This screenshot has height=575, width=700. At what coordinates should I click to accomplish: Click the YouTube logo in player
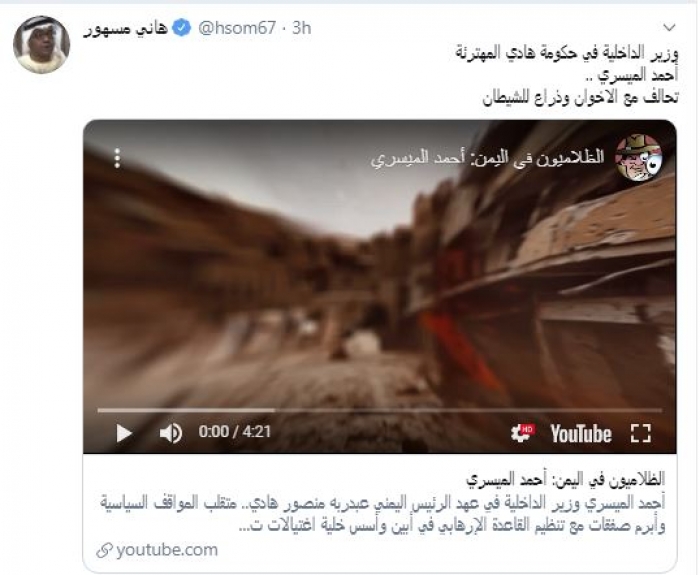point(580,433)
